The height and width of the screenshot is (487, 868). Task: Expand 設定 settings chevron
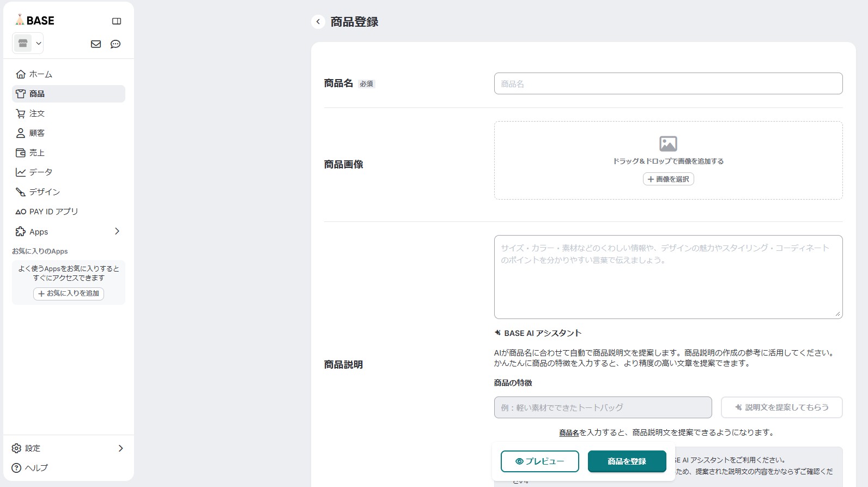point(120,448)
